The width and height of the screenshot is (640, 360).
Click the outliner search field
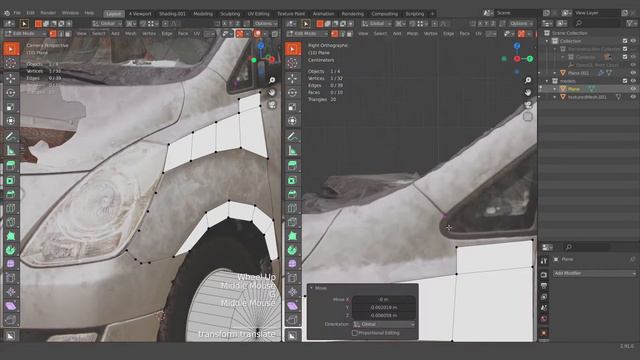tap(598, 23)
